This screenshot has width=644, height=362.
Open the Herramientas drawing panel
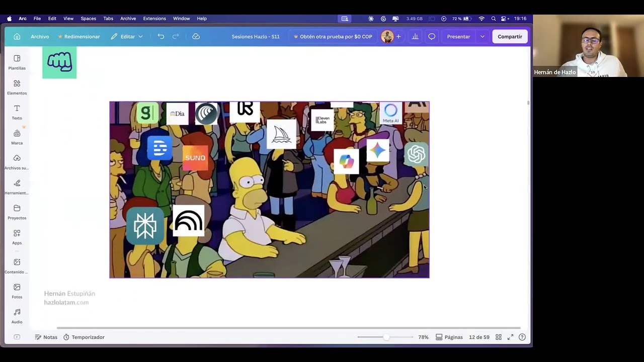(x=17, y=187)
